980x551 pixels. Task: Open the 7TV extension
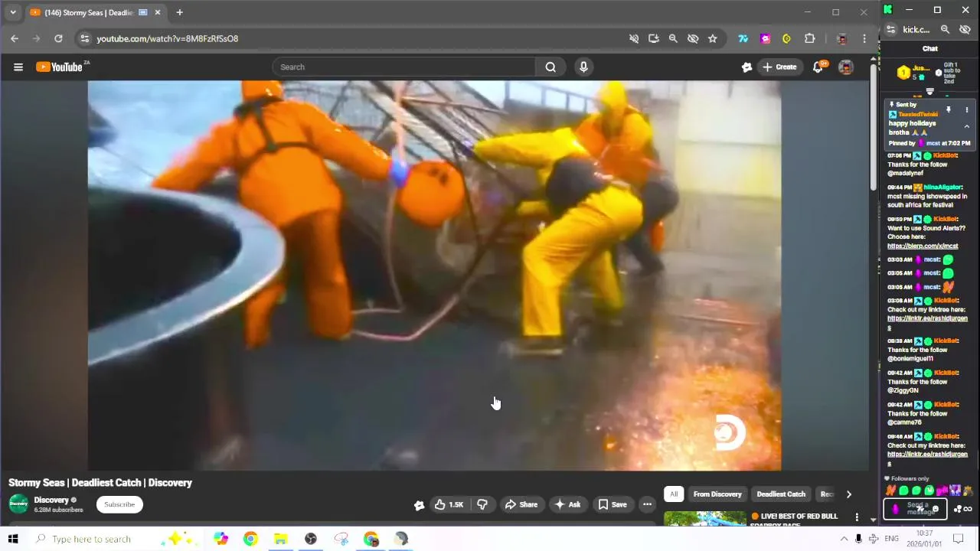pos(743,38)
